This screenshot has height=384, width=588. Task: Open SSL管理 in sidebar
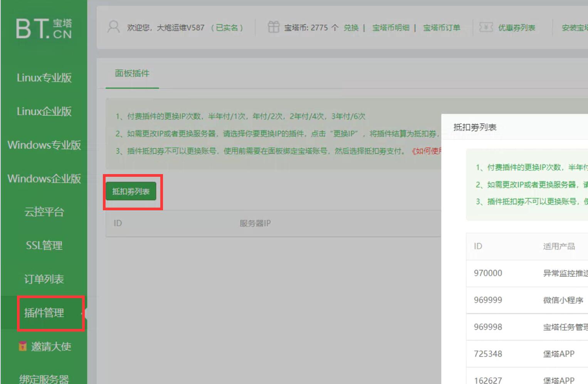pyautogui.click(x=44, y=245)
